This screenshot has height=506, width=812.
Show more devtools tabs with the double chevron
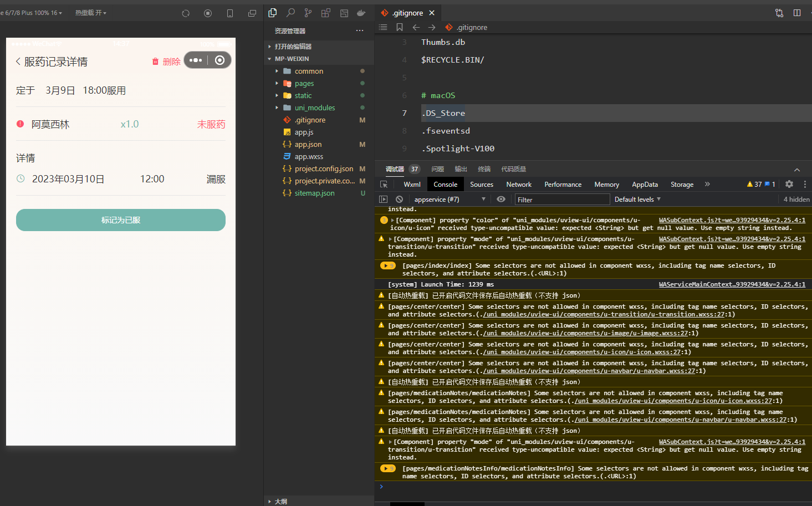707,184
